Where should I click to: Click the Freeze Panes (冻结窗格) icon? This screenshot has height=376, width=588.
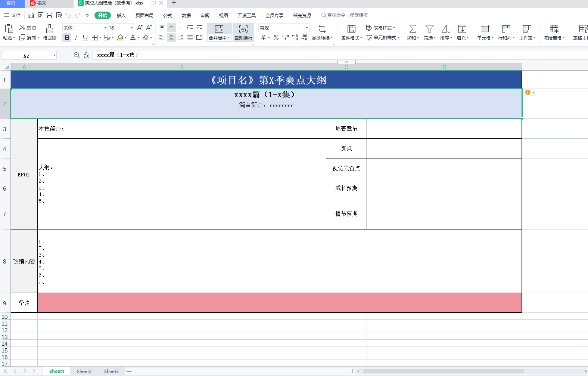pos(554,29)
